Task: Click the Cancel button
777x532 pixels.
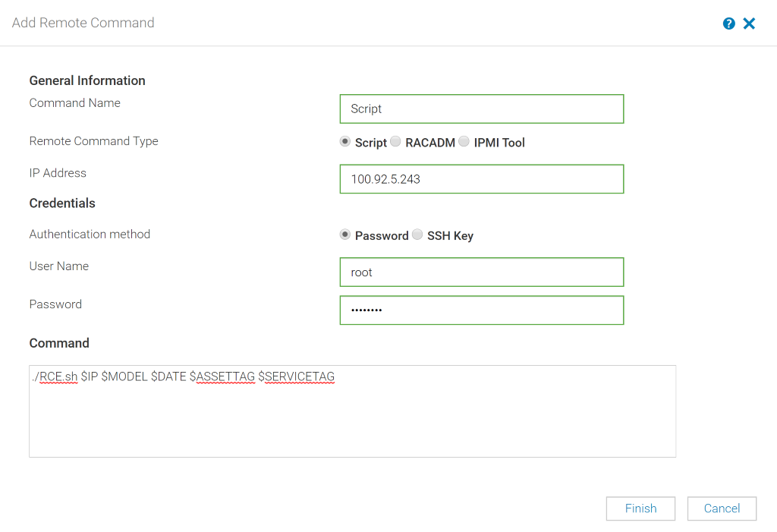Action: click(x=722, y=508)
